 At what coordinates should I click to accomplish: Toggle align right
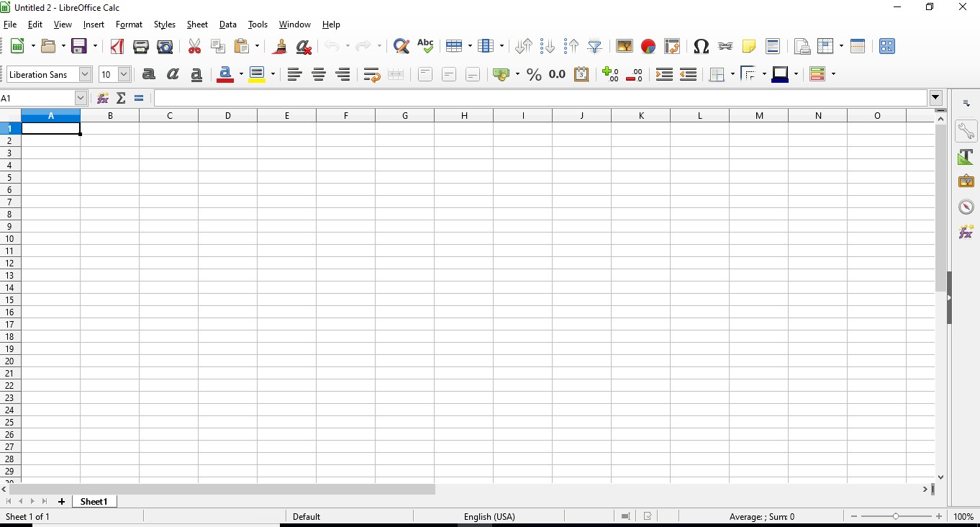tap(342, 74)
